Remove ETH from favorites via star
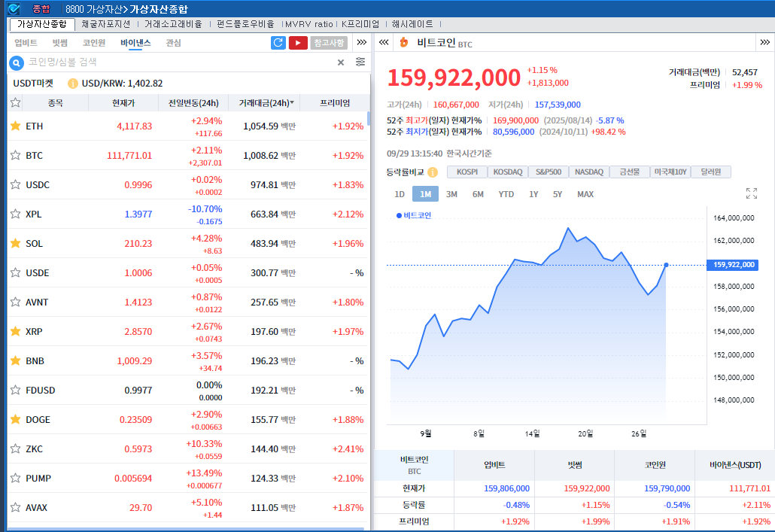Viewport: 775px width, 532px height. [x=15, y=126]
